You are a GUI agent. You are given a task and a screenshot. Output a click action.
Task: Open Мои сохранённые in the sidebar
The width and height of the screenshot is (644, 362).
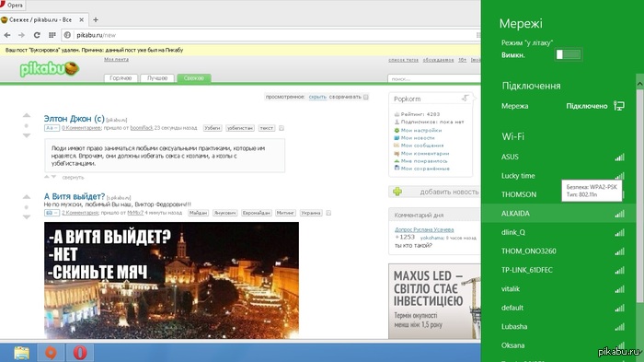pos(425,169)
